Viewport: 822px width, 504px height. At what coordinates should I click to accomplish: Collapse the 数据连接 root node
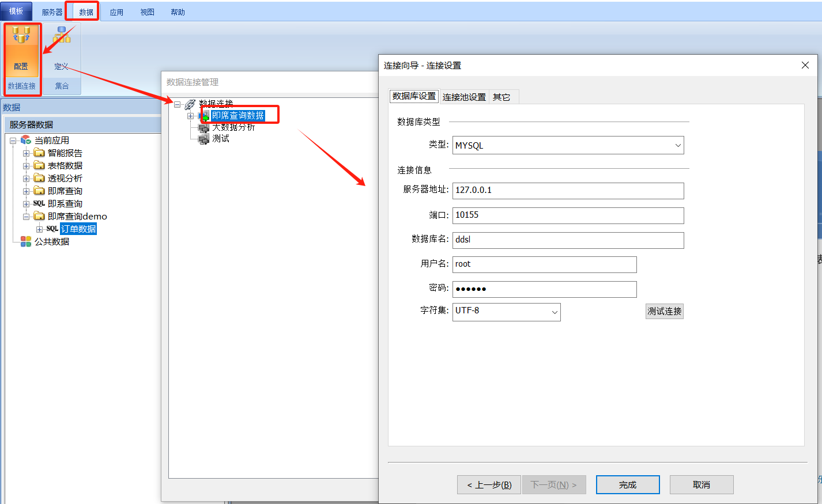(178, 104)
